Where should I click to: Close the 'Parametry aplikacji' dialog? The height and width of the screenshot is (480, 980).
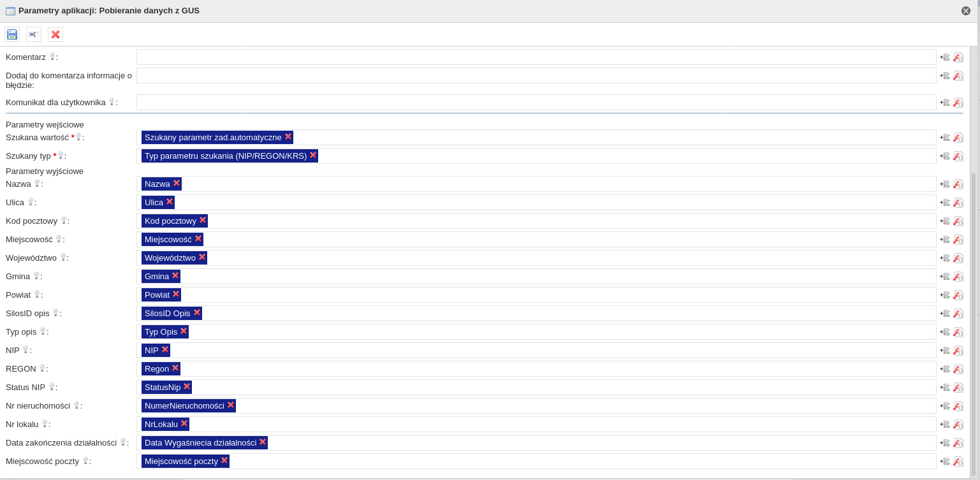[966, 11]
